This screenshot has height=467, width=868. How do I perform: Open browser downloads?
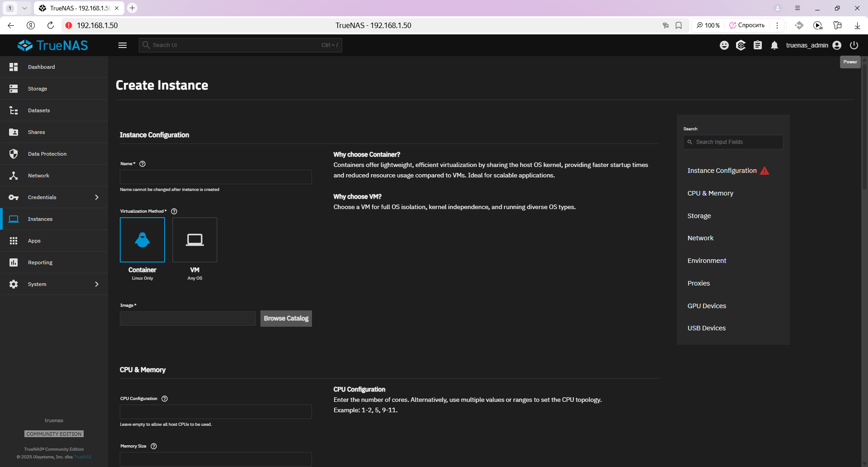point(857,25)
